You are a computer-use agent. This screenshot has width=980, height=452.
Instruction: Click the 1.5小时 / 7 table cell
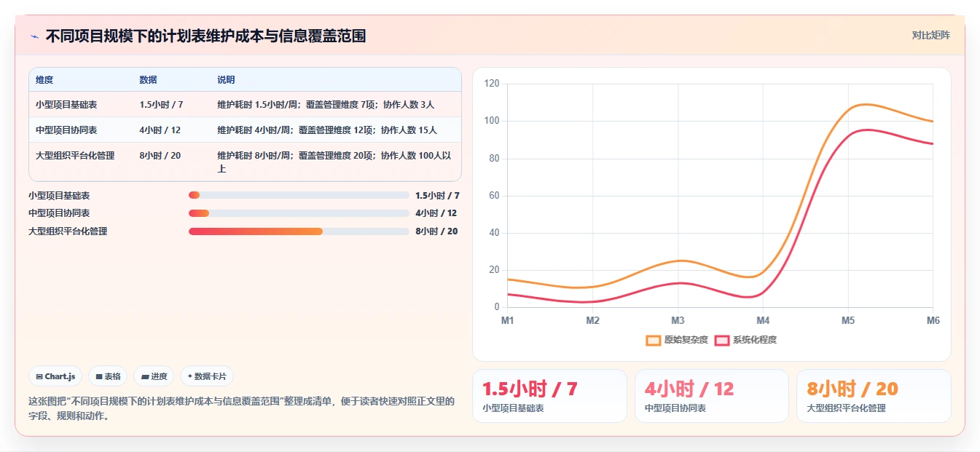click(x=161, y=105)
